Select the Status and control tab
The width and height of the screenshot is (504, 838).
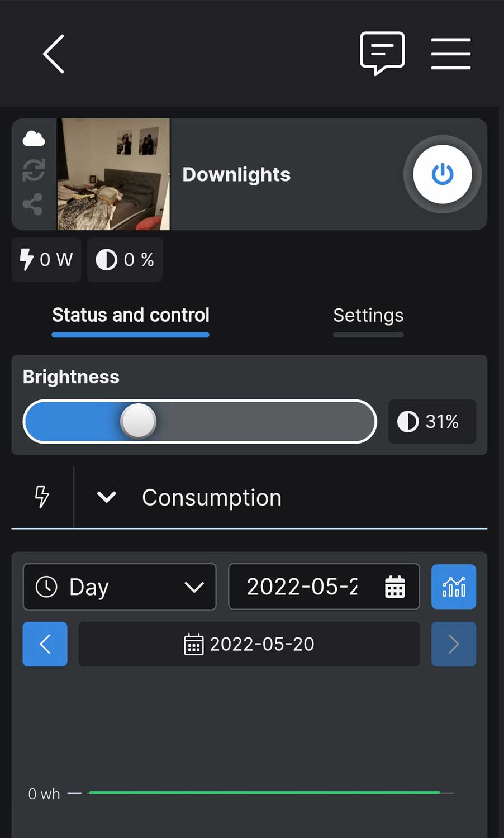[130, 316]
